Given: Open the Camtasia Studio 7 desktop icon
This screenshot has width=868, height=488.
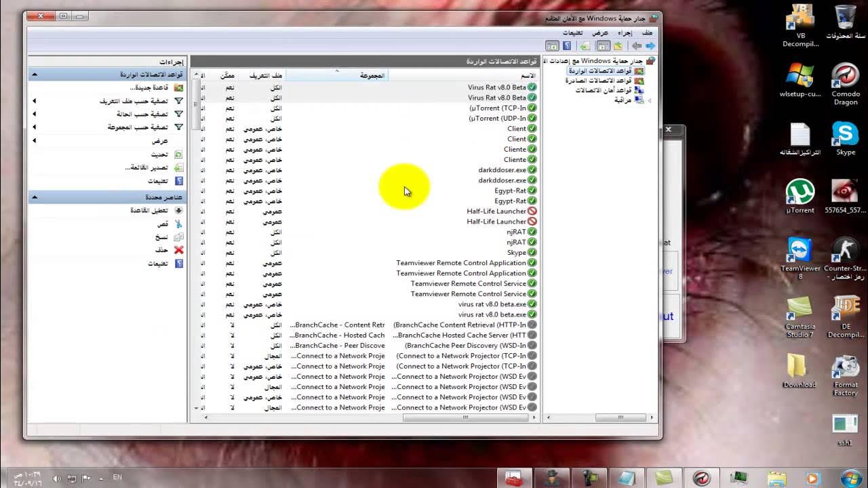Looking at the screenshot, I should tap(800, 317).
